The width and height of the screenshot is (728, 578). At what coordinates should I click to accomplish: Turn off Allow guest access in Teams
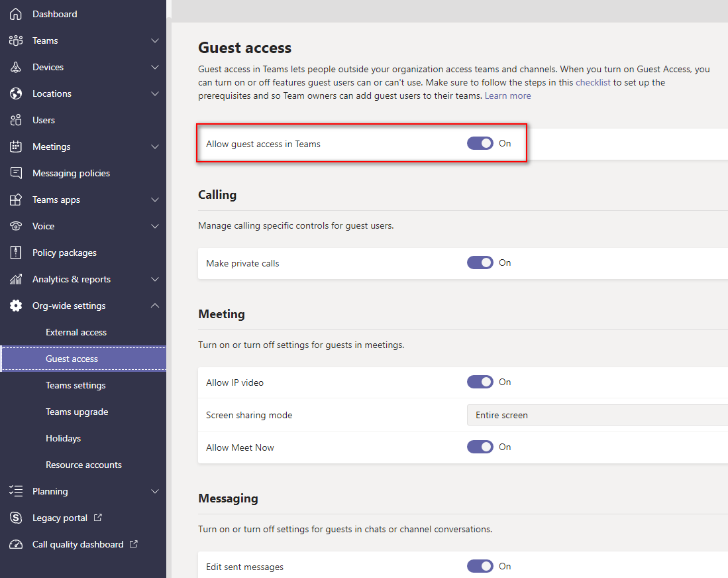click(480, 144)
